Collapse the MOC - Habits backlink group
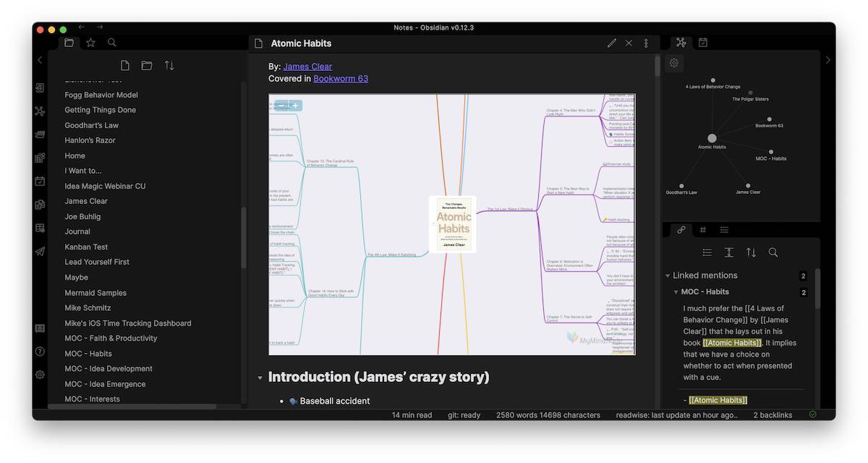 click(x=676, y=292)
